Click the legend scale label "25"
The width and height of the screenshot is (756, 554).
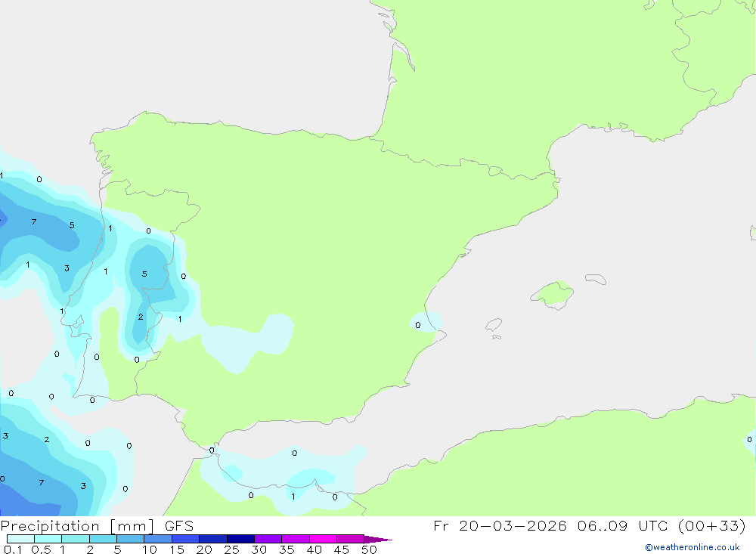[x=231, y=549]
